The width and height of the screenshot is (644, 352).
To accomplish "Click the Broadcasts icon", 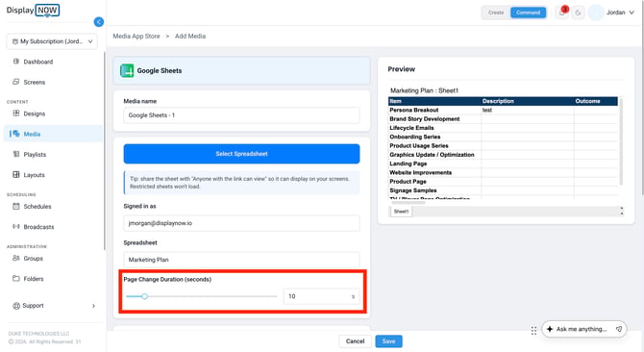I will (x=16, y=227).
